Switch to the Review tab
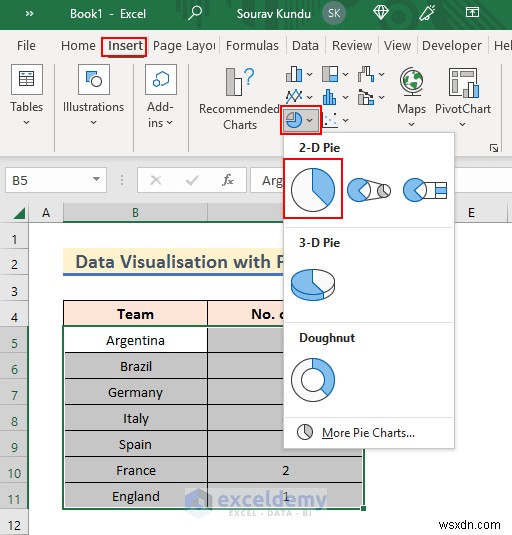This screenshot has height=535, width=512. (352, 46)
